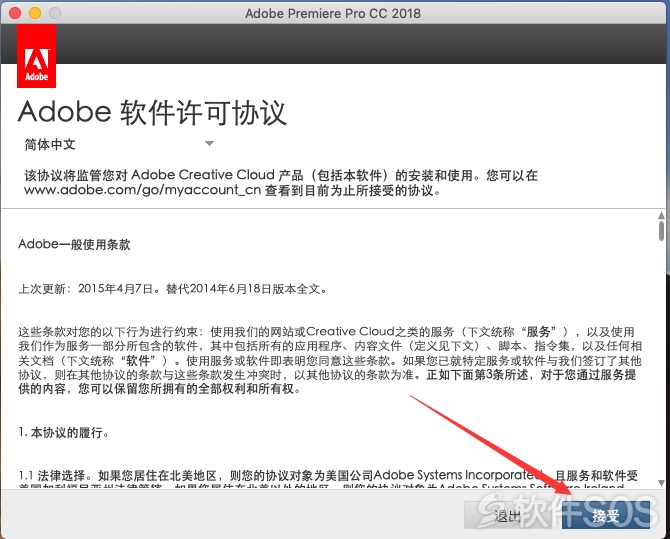Click the 'Adobe 软件许可协议' title
The width and height of the screenshot is (670, 539).
[x=153, y=112]
